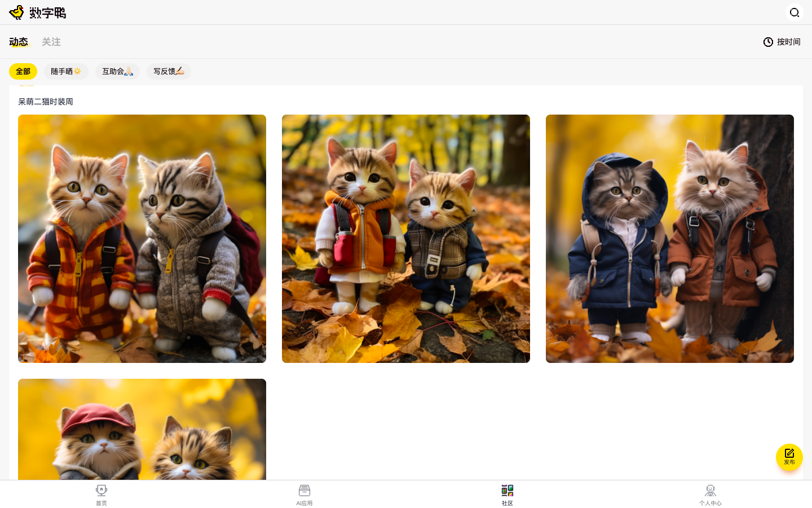Screen dimensions: 812x508
Task: Select 社区 in bottom navigation
Action: click(x=507, y=495)
